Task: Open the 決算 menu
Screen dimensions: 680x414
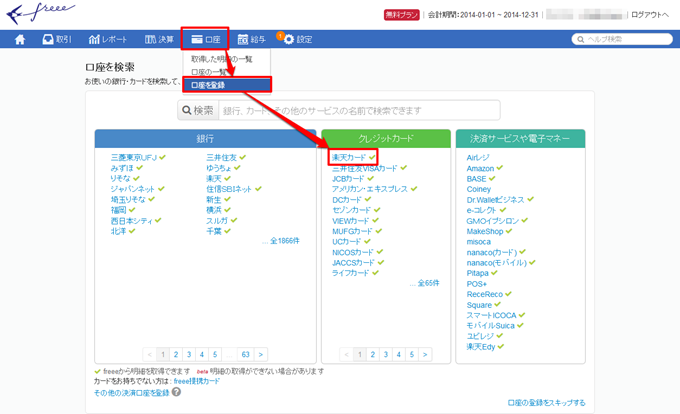Action: pos(159,39)
